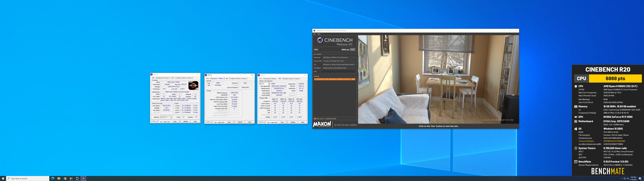Switch to Bench tab in SPD-tab CPU-Z window
Screen dimensions: 644x181
coord(292,79)
